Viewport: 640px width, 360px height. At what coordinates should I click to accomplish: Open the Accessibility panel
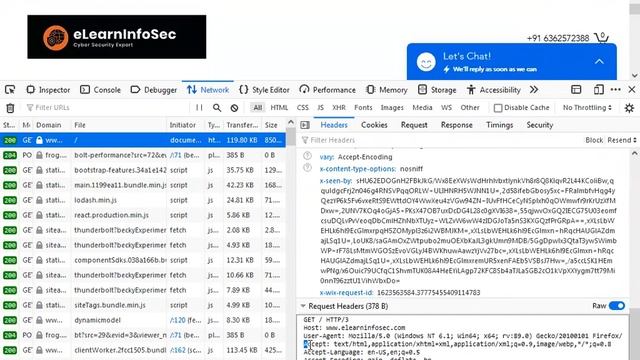click(x=493, y=90)
